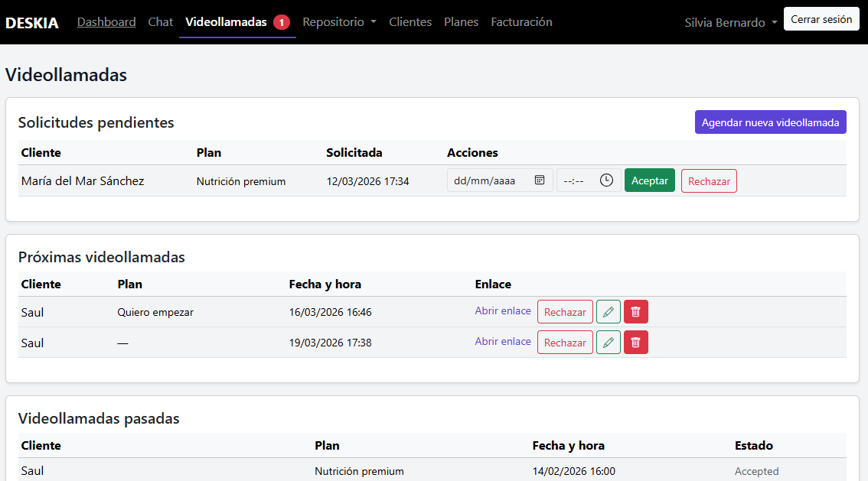Delete the 16/03/2026 video call with trash icon
This screenshot has height=481, width=868.
pyautogui.click(x=636, y=312)
